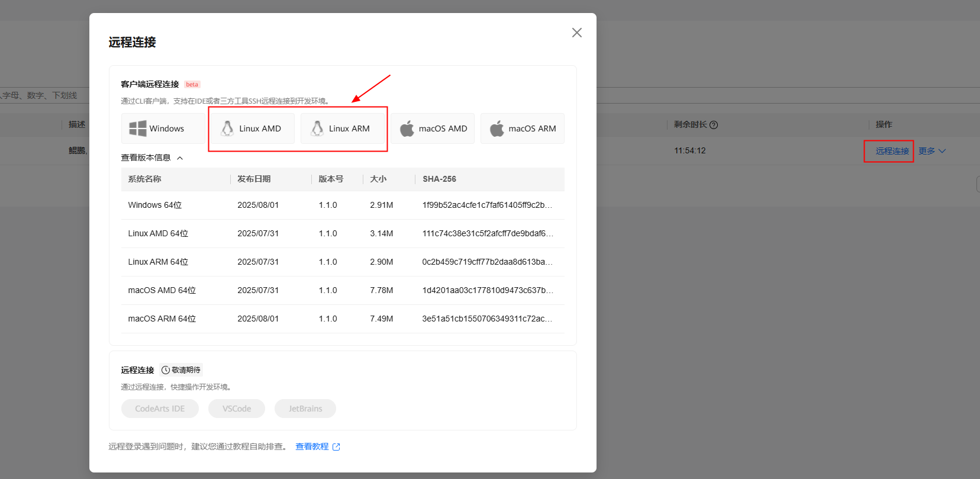The width and height of the screenshot is (980, 479).
Task: Open the 查看教程 tutorial link
Action: point(312,446)
